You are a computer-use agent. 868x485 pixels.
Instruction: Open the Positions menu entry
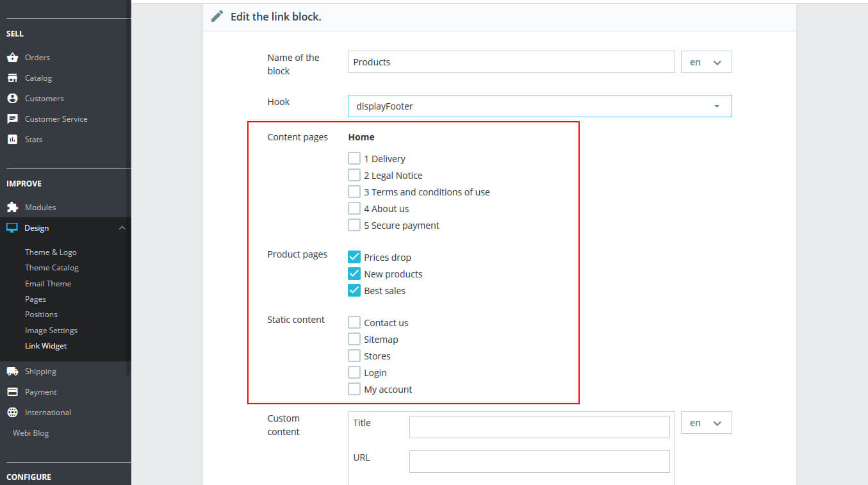[x=41, y=314]
